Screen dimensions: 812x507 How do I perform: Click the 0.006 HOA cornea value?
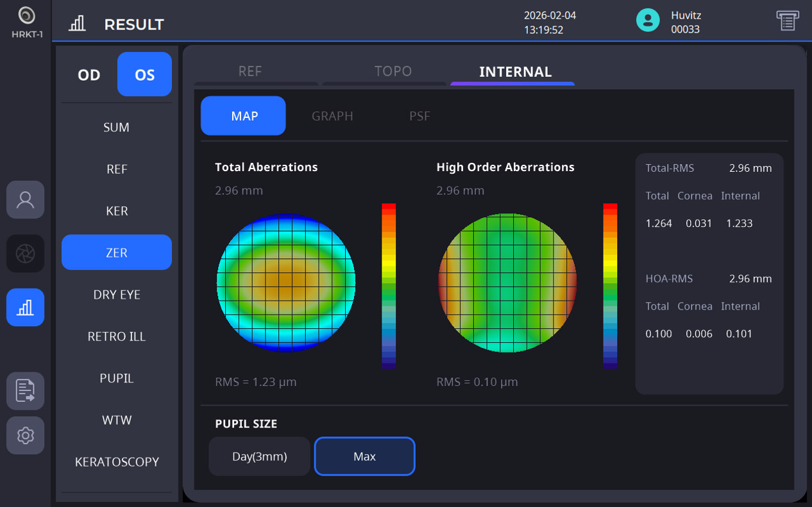click(x=698, y=334)
